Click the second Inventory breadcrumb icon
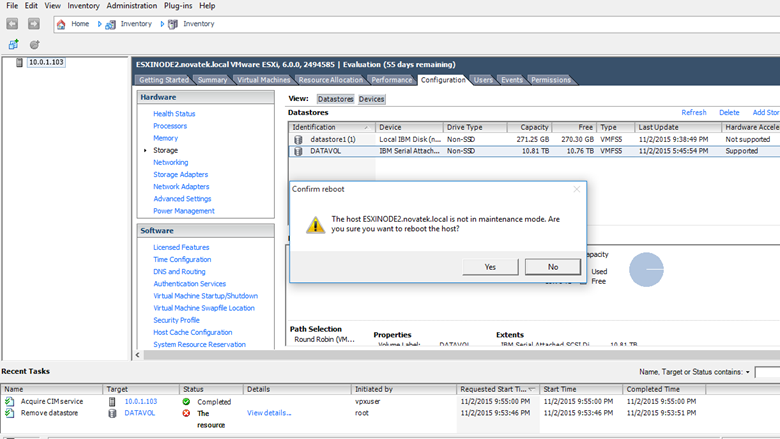This screenshot has width=780, height=439. point(173,24)
